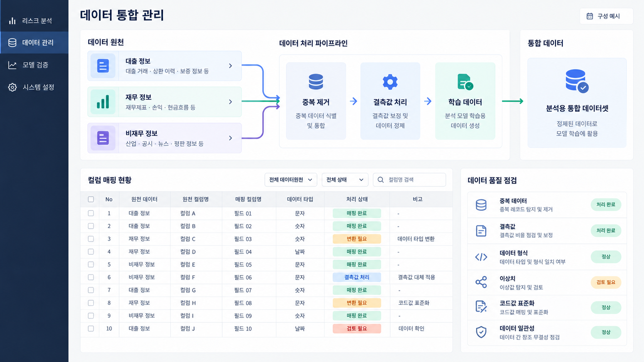The image size is (644, 362).
Task: Click the calendar icon beside 구성 예시
Action: click(x=590, y=16)
